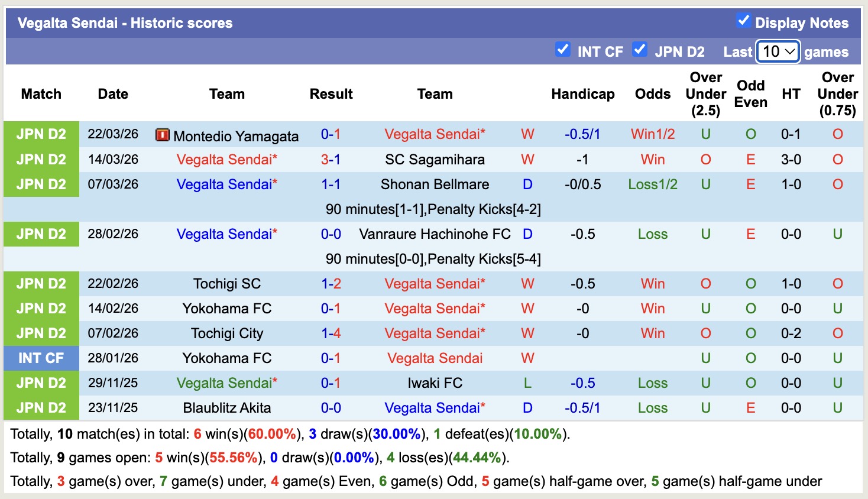Click the INT CF badge on the 28/01/26 row
Viewport: 868px width, 499px height.
pyautogui.click(x=41, y=358)
